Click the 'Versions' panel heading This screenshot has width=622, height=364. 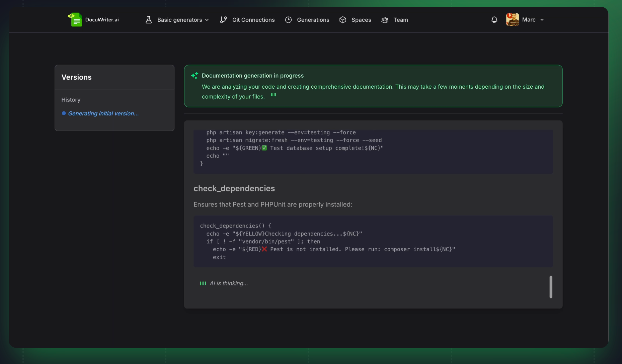click(x=76, y=77)
